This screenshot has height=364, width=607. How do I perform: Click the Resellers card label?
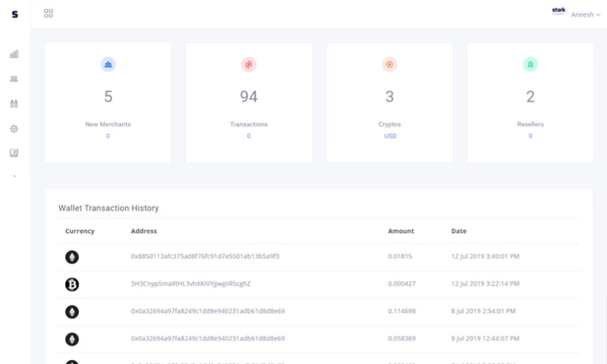pos(530,124)
